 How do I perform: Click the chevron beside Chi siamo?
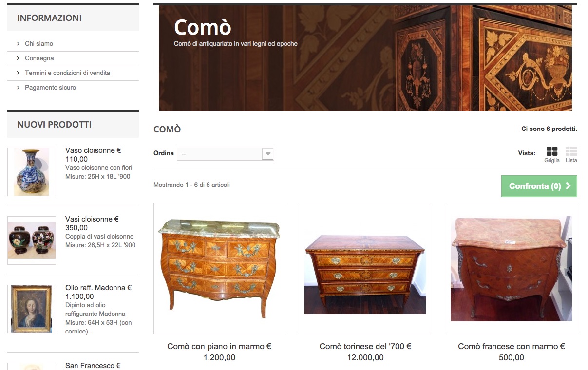coord(19,44)
